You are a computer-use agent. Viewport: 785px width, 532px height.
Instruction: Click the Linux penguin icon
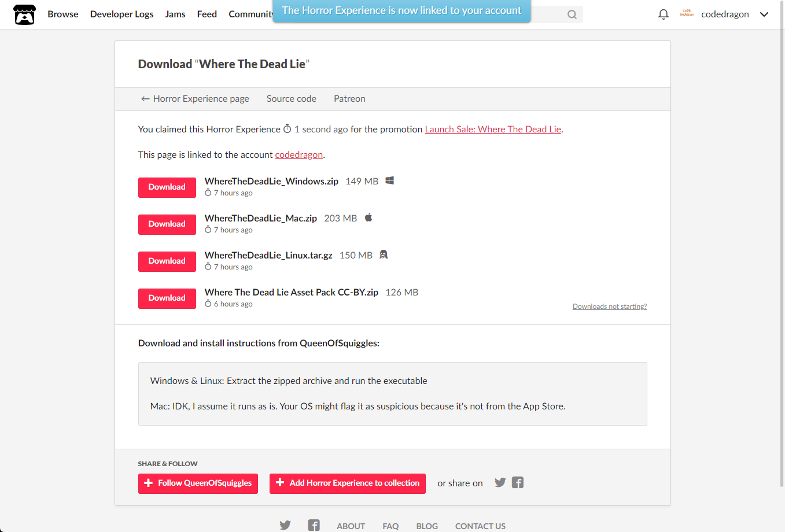[384, 255]
